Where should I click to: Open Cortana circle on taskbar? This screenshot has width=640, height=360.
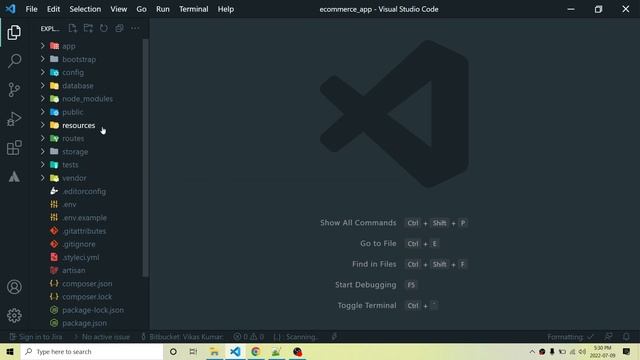coord(173,351)
